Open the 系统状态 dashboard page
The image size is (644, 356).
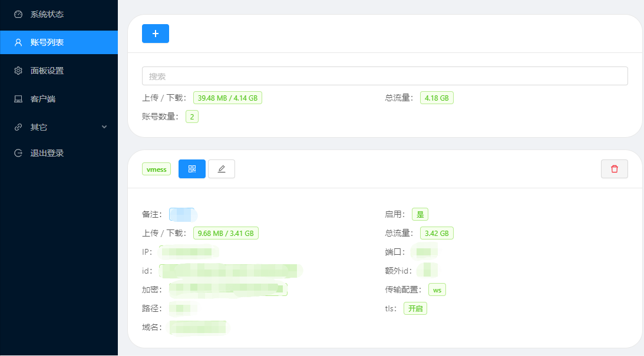point(47,14)
